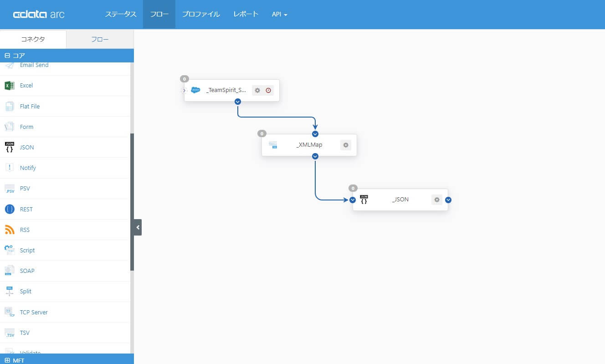Screen dimensions: 605x364
Task: Click left arrow on _TeamSpirit_S node
Action: 185,90
